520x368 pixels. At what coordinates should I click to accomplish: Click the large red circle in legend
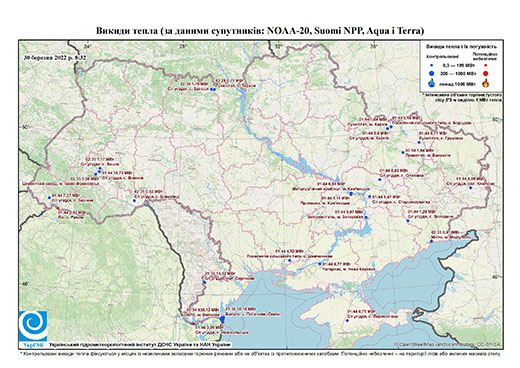(x=485, y=73)
